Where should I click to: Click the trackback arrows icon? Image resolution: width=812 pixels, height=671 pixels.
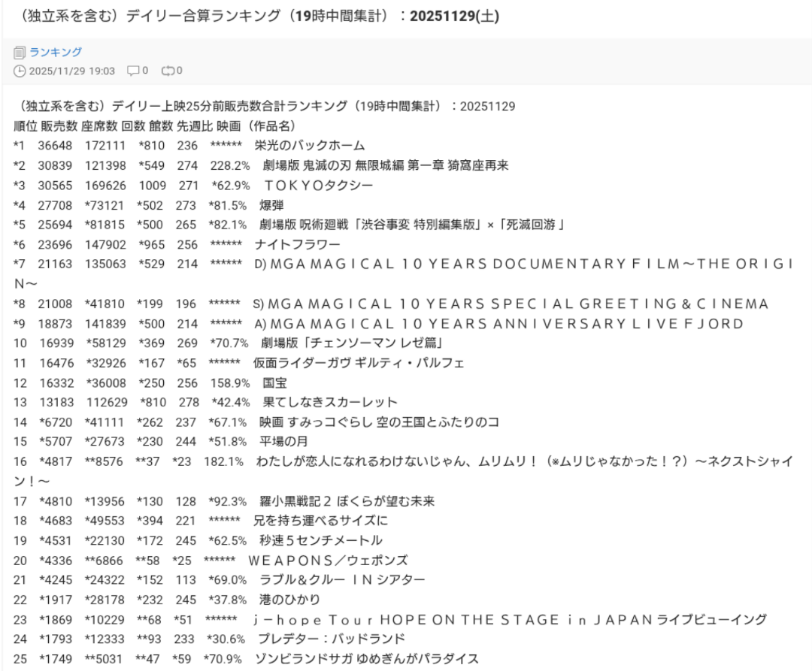pyautogui.click(x=167, y=71)
